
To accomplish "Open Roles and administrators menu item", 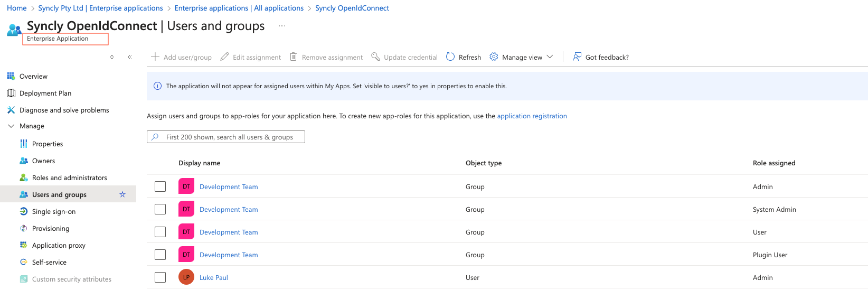I will click(x=70, y=177).
